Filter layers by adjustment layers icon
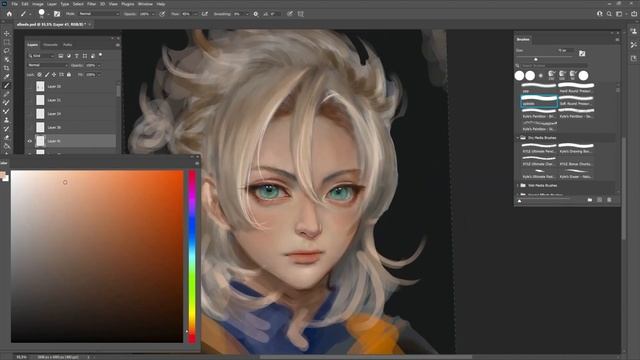Viewport: 640px width, 360px height. pos(69,56)
